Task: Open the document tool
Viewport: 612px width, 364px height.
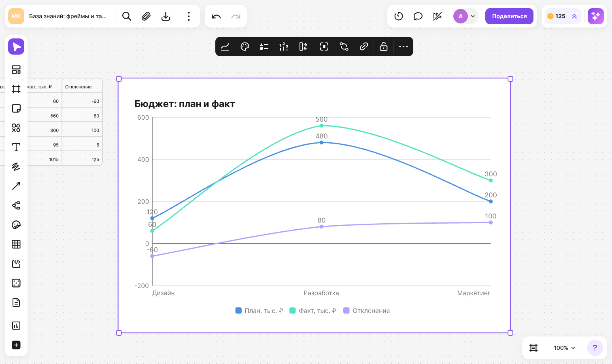Action: pyautogui.click(x=16, y=303)
